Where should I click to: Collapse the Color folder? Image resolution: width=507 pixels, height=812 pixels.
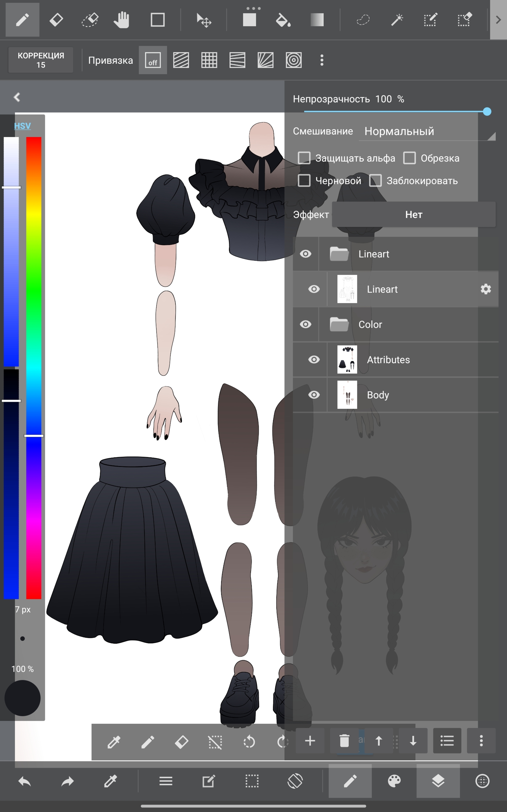pyautogui.click(x=339, y=325)
